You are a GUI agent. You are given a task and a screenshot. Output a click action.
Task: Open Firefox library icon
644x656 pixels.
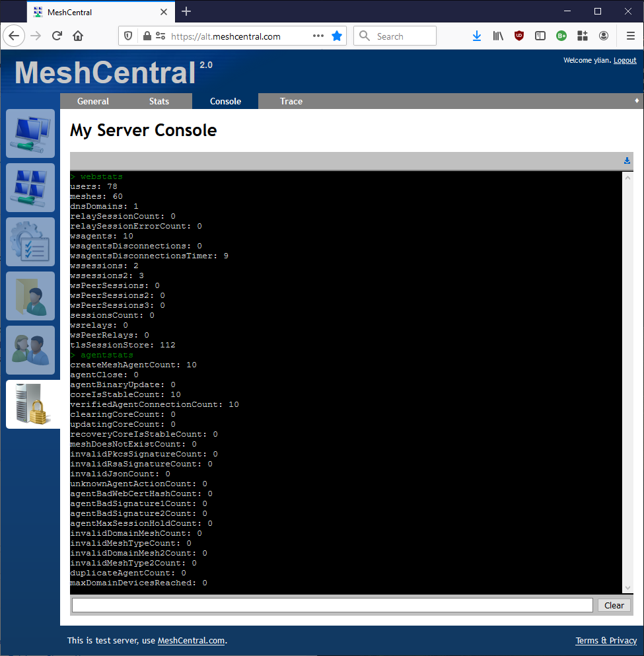[x=497, y=36]
